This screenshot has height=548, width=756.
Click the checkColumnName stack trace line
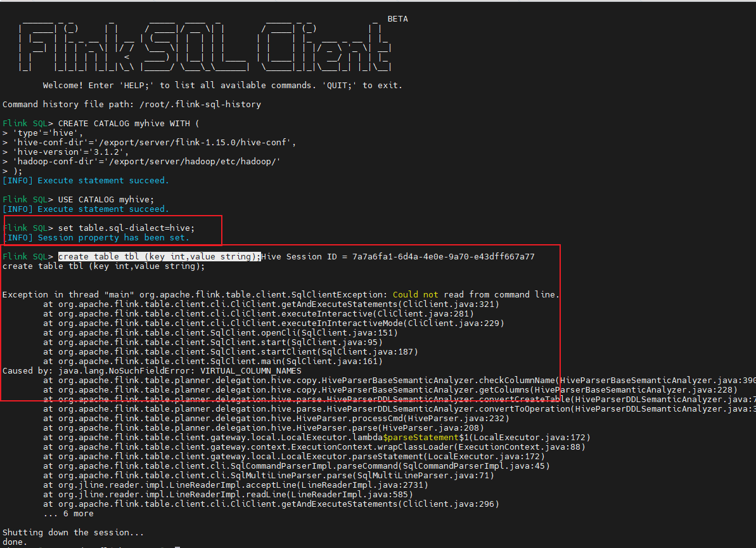point(399,380)
